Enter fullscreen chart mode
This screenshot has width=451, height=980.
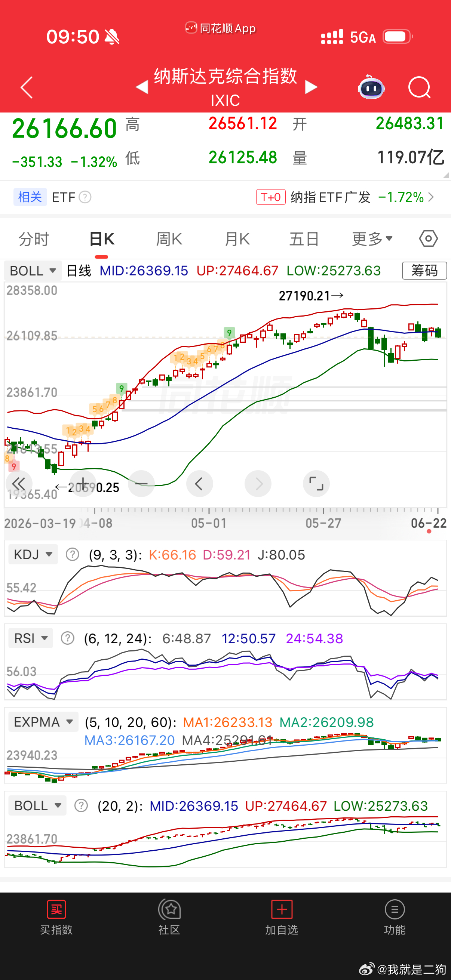coord(316,484)
